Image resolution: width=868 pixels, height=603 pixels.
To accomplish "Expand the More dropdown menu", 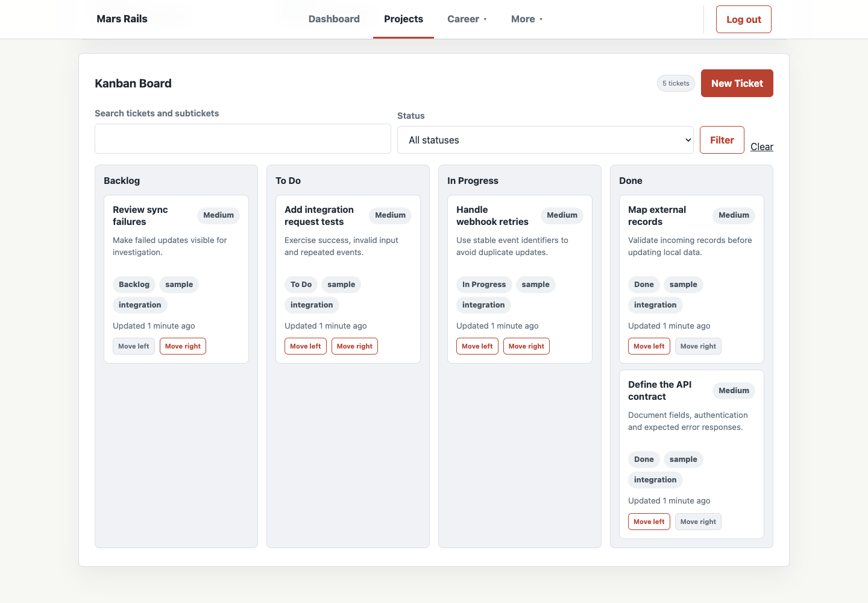I will point(527,19).
